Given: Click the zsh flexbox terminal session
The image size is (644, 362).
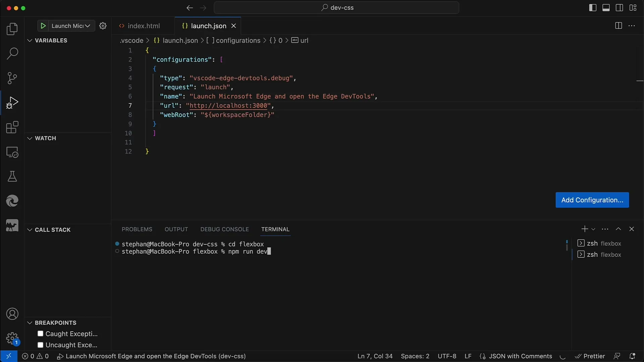Looking at the screenshot, I should (x=602, y=243).
